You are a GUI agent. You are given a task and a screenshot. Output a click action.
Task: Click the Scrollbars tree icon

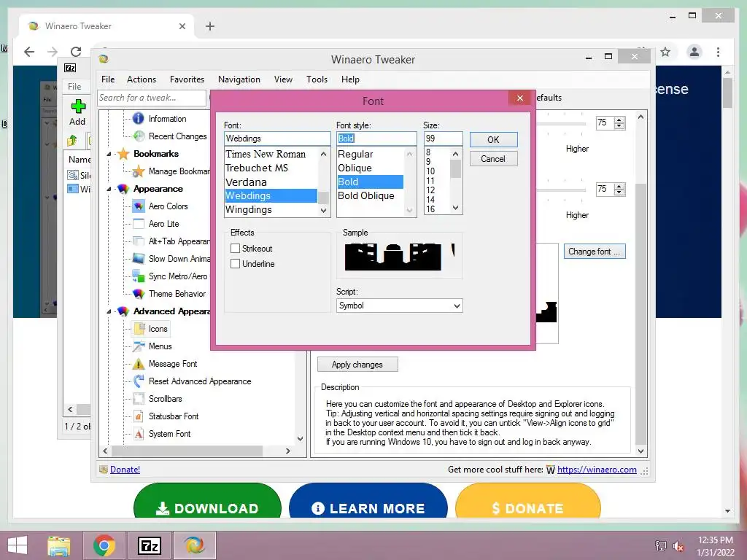(139, 399)
